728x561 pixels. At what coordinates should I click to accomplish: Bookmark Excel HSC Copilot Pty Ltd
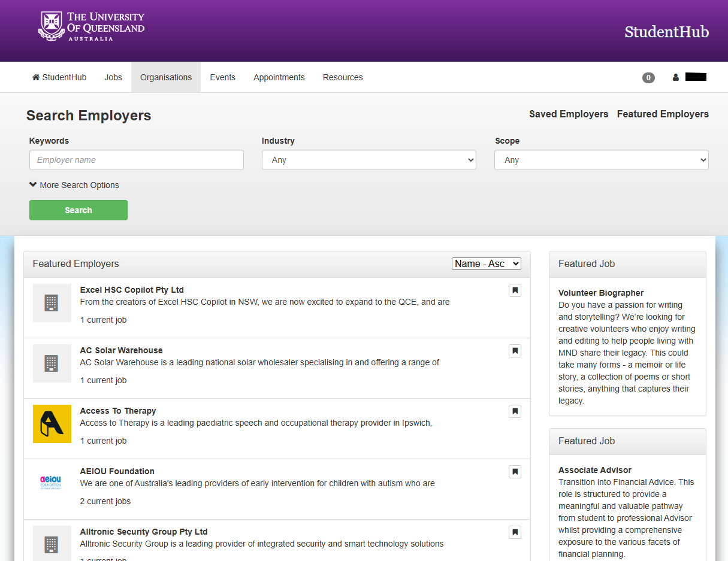515,290
